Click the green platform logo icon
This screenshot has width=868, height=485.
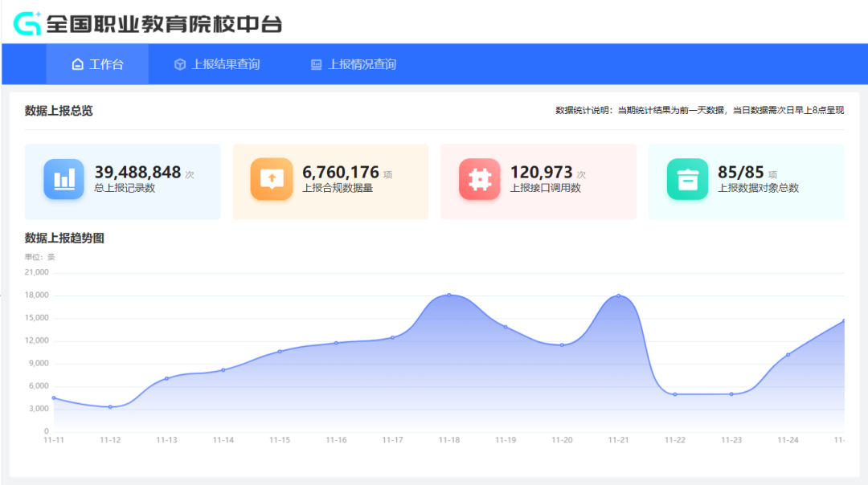(27, 23)
